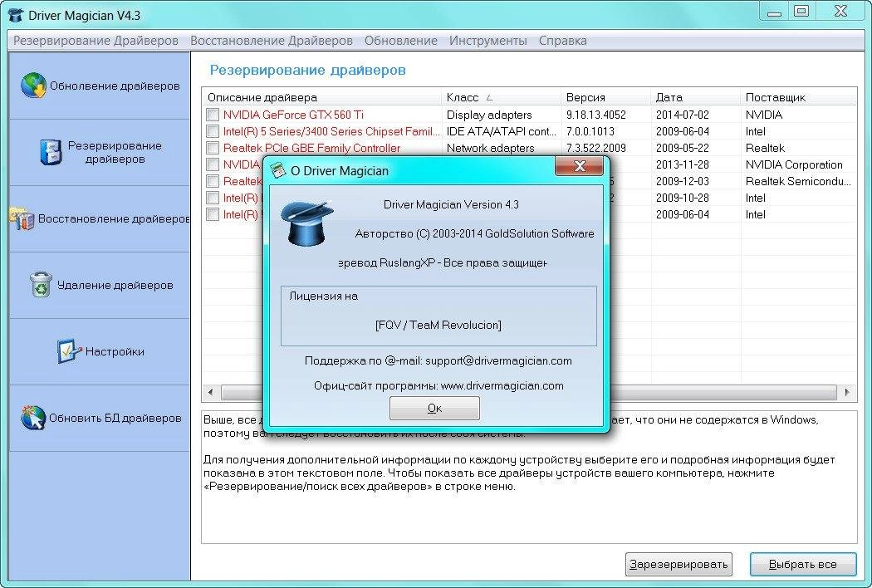Viewport: 872px width, 588px height.
Task: Click the magician hat icon in the About dialog
Action: [x=306, y=223]
